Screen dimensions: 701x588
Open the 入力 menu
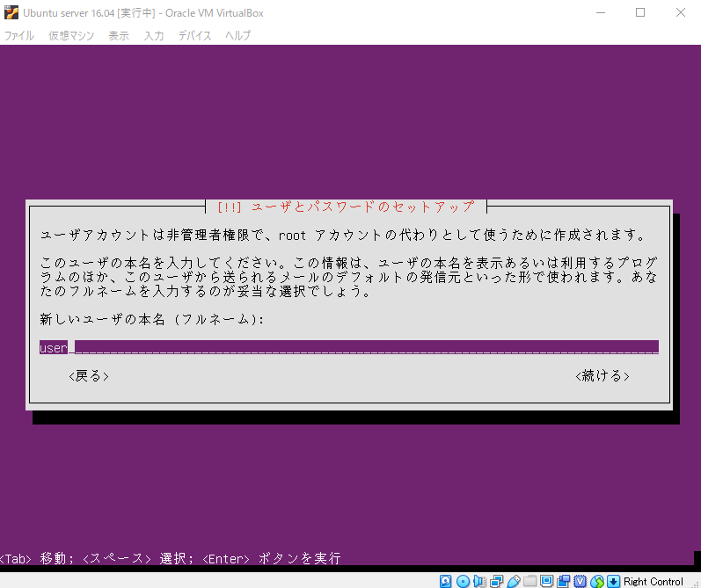tap(154, 35)
